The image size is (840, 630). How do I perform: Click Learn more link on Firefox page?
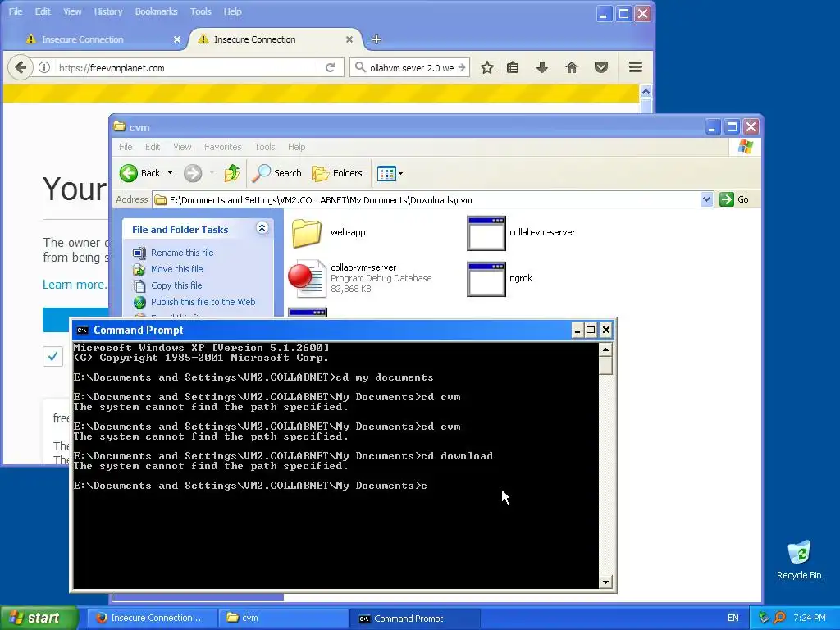[x=75, y=285]
